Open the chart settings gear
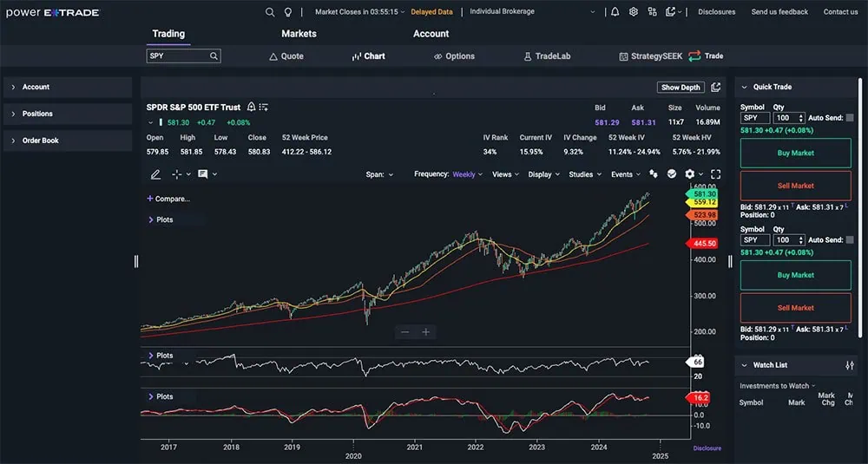868x464 pixels. point(690,174)
